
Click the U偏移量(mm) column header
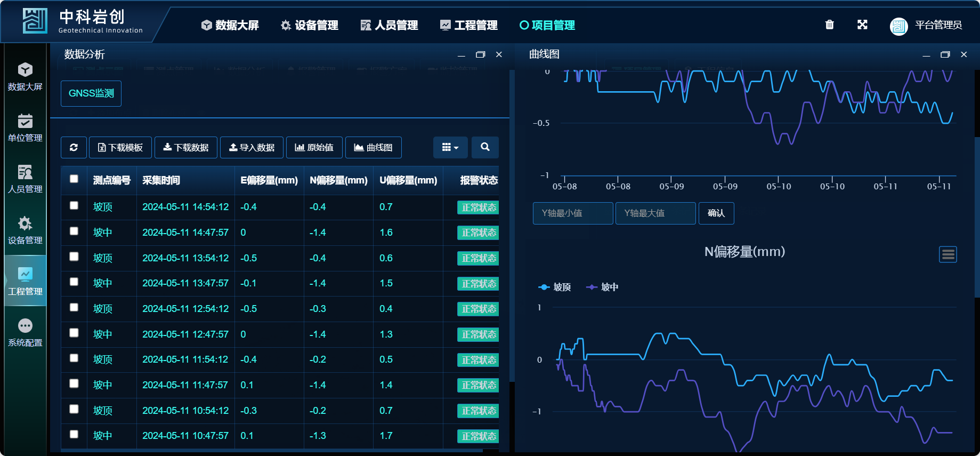point(408,180)
